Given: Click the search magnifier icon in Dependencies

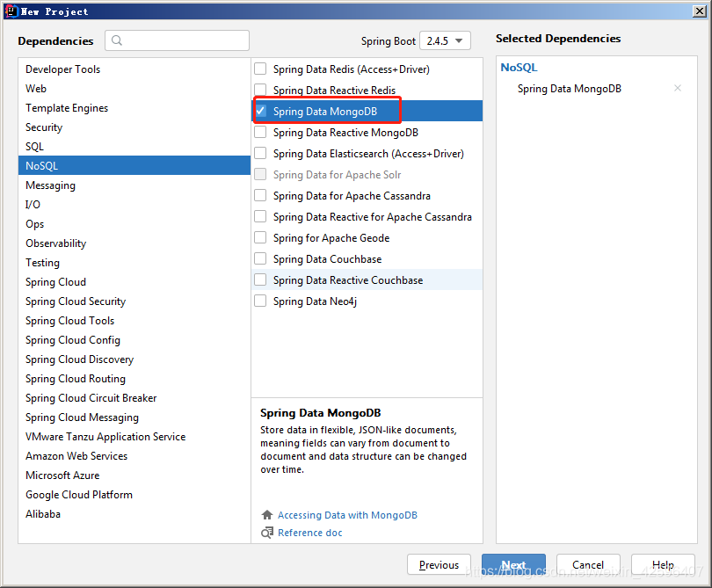Looking at the screenshot, I should point(117,40).
